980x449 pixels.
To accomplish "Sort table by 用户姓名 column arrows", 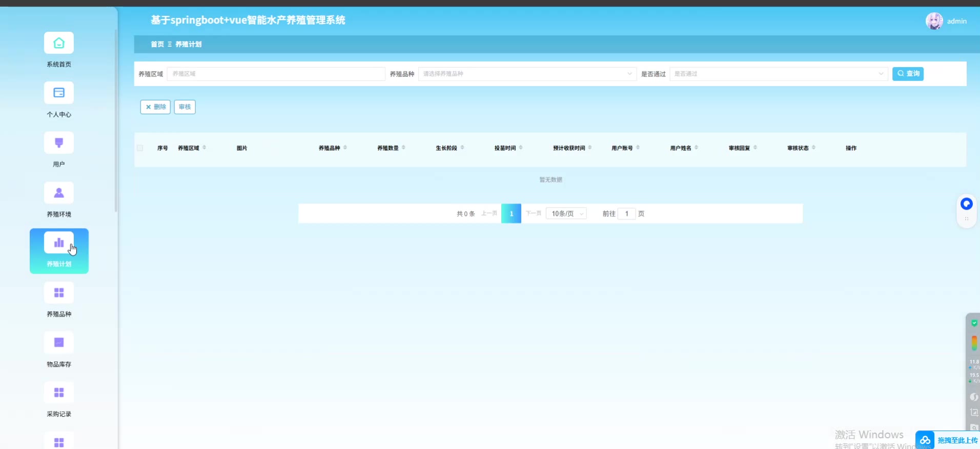I will point(697,148).
